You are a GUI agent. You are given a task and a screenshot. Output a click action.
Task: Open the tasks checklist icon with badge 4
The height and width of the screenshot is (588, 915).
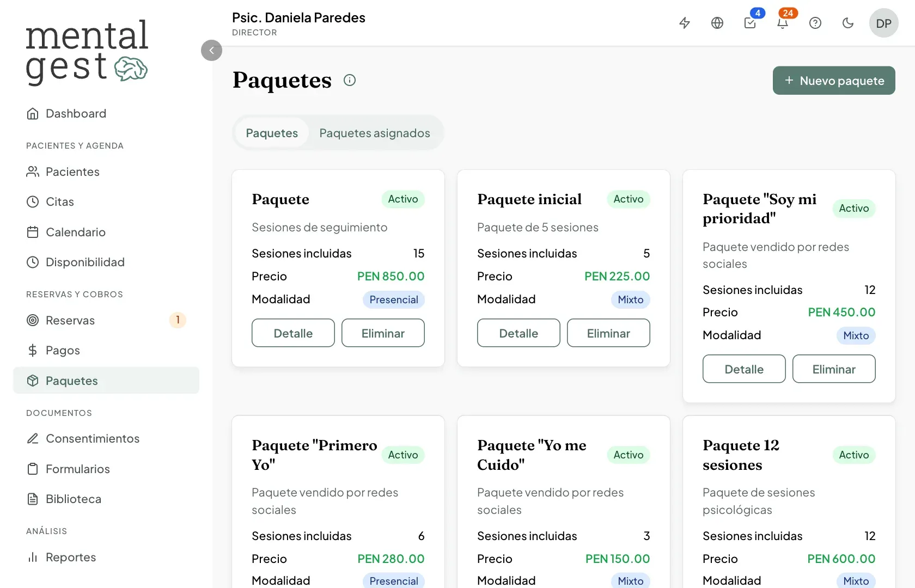(x=750, y=23)
